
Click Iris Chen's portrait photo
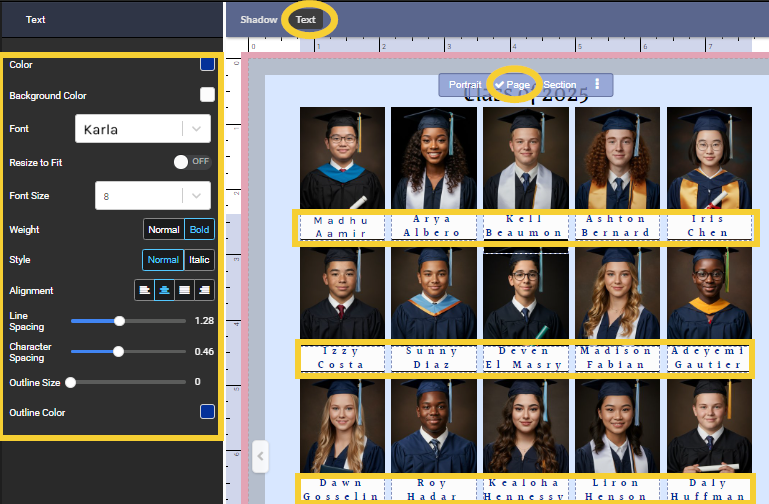coord(709,158)
